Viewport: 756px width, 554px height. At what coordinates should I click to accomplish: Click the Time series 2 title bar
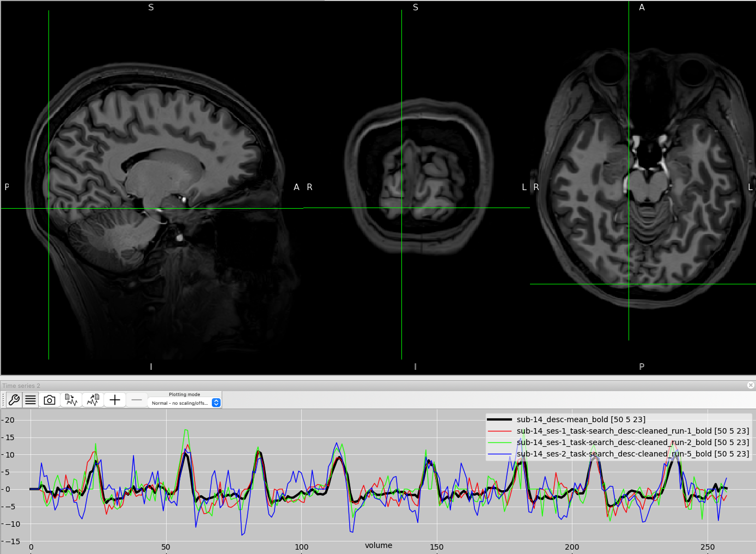click(x=327, y=386)
